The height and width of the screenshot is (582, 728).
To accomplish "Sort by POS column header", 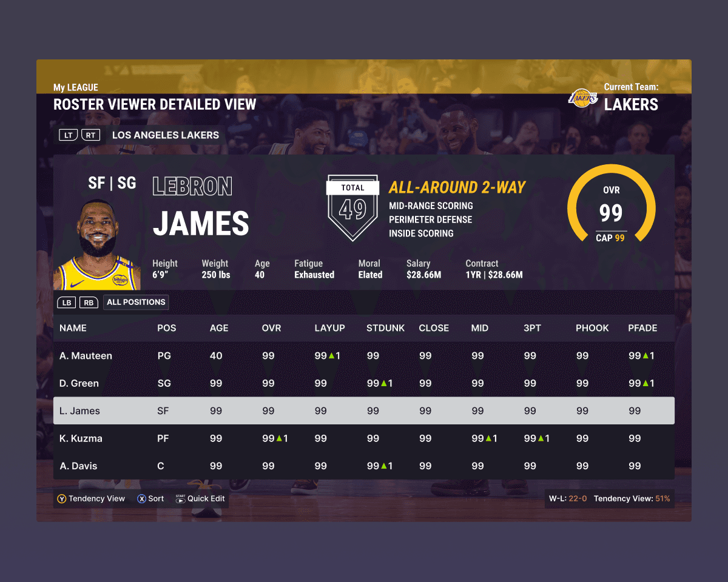I will [x=166, y=328].
